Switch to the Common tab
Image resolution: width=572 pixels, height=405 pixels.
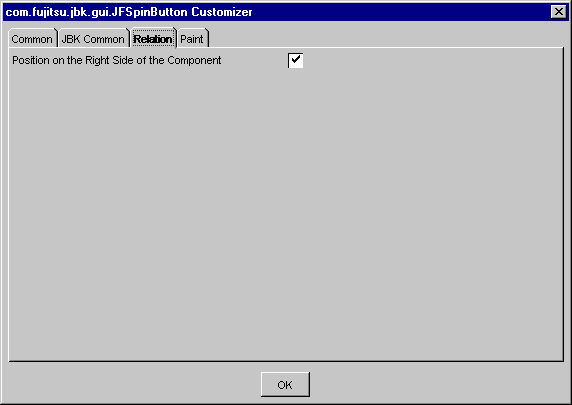(x=32, y=39)
